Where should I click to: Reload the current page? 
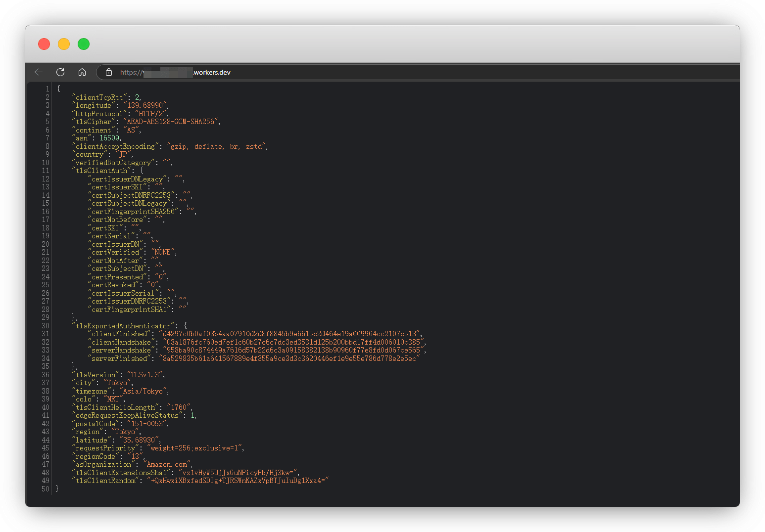point(60,72)
